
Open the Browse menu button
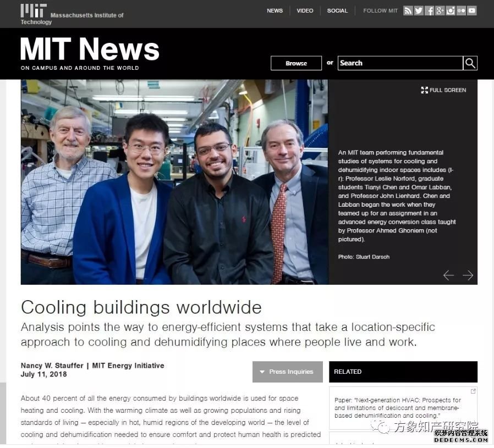pos(296,63)
